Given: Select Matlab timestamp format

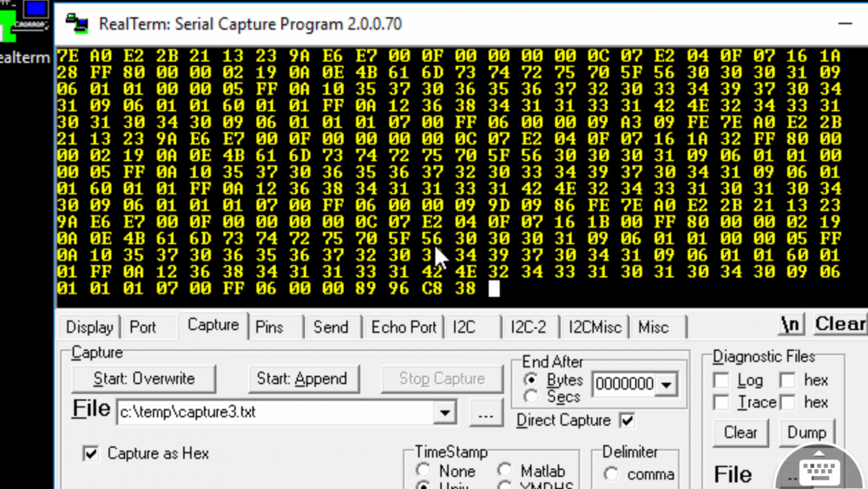Looking at the screenshot, I should click(x=504, y=471).
